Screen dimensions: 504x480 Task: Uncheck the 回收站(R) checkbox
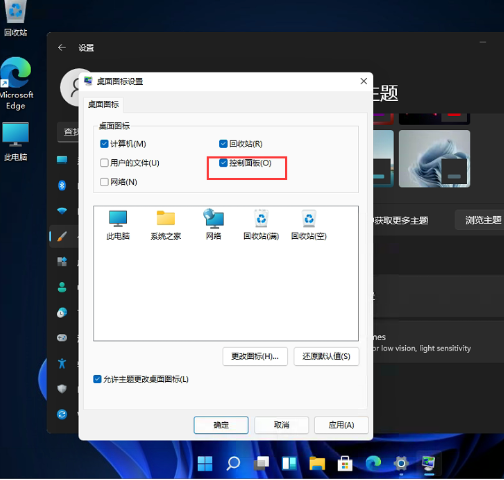[x=223, y=144]
